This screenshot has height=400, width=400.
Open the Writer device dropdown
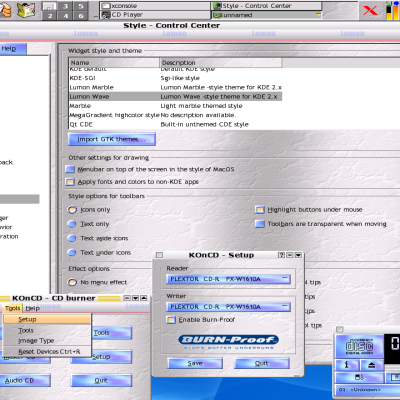228,307
